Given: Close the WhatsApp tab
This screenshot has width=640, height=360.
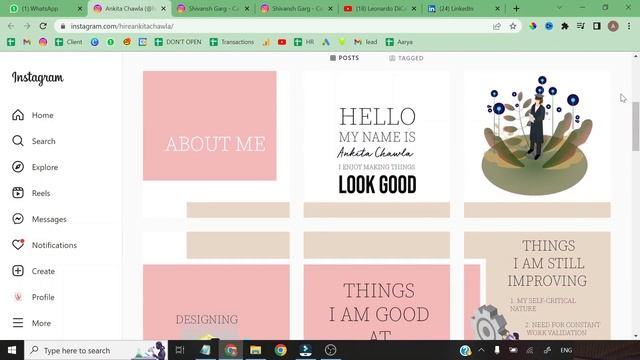Looking at the screenshot, I should click(80, 9).
